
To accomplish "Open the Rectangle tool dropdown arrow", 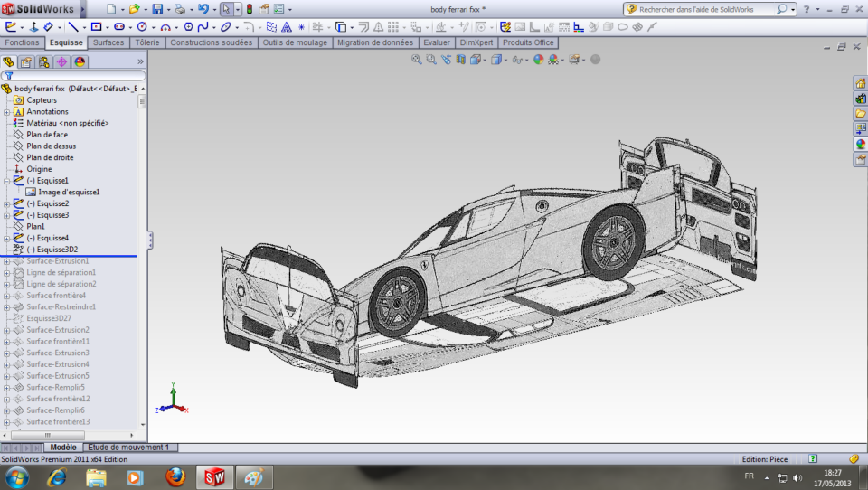I will [107, 27].
